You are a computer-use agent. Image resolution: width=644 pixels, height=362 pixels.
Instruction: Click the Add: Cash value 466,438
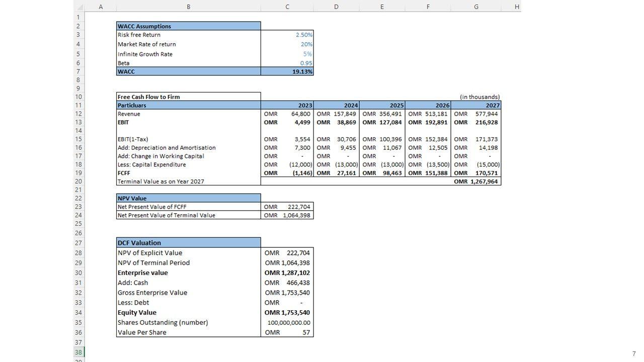point(287,283)
